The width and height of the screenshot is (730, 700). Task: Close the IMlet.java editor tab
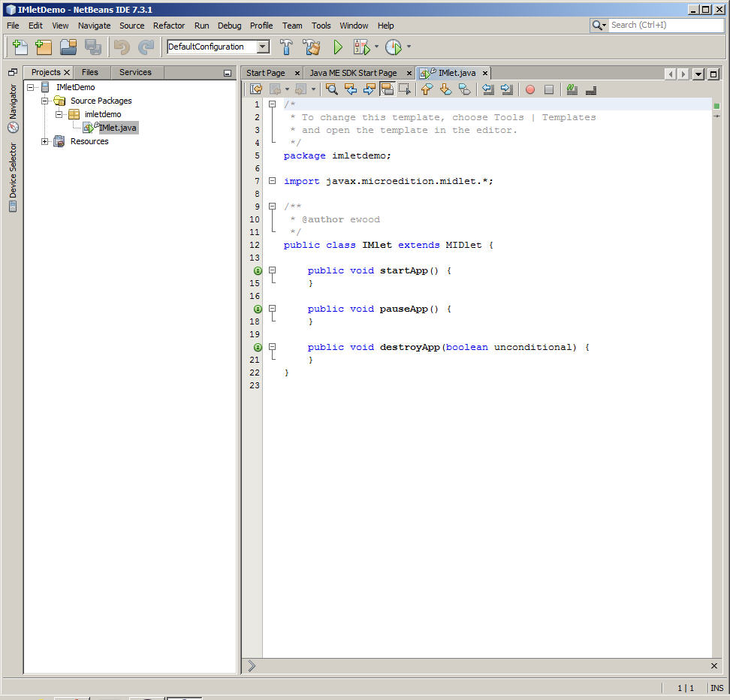pyautogui.click(x=484, y=73)
